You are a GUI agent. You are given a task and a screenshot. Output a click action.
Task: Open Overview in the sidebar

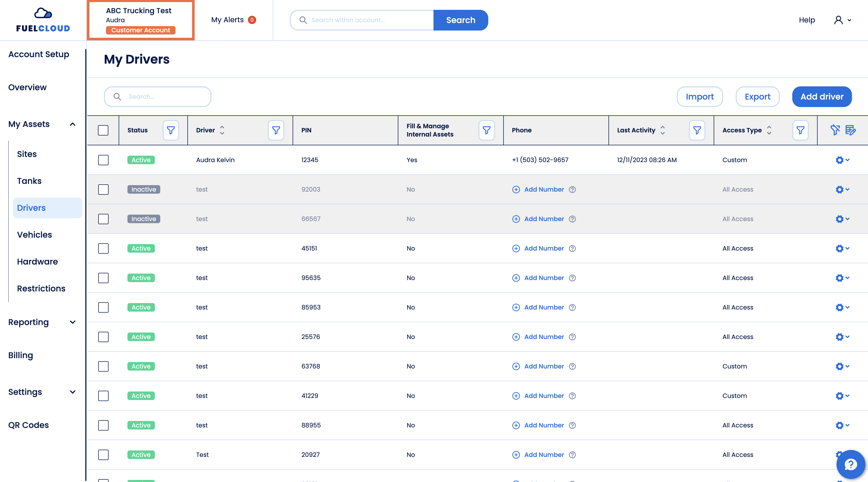coord(27,87)
